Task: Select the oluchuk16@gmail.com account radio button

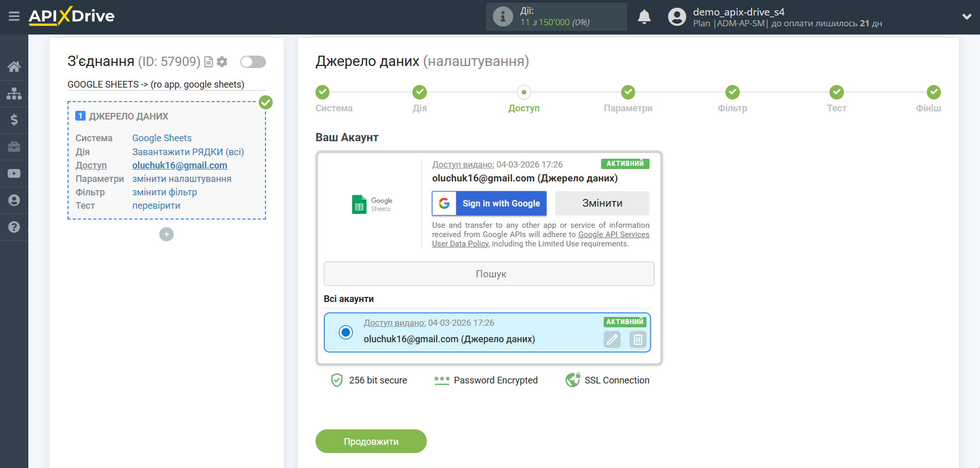Action: (344, 332)
